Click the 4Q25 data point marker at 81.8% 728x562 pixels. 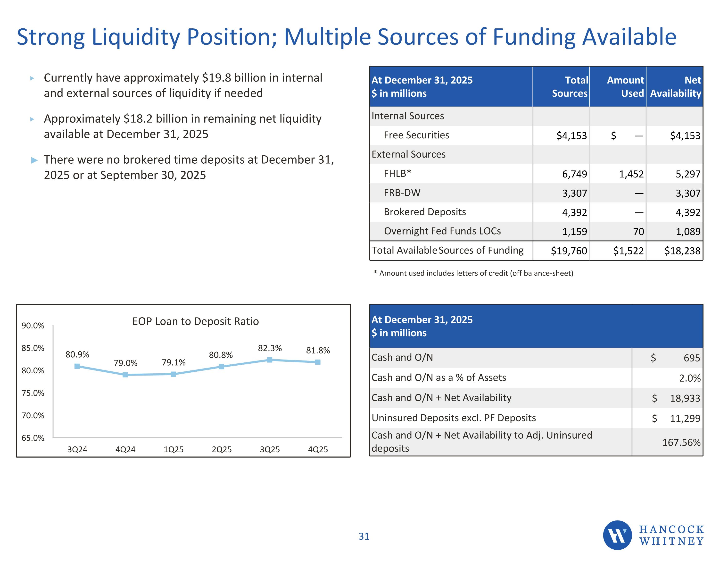tap(318, 362)
